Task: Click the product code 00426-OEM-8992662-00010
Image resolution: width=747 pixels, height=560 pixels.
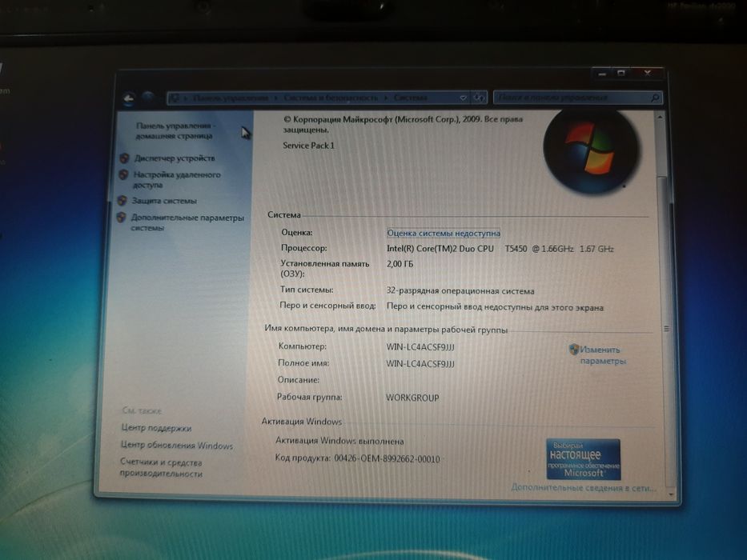Action: 387,459
